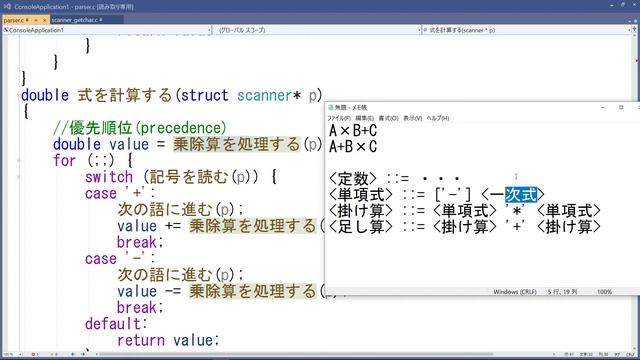This screenshot has height=360, width=640.
Task: Click the case '-' label in code
Action: tap(120, 259)
